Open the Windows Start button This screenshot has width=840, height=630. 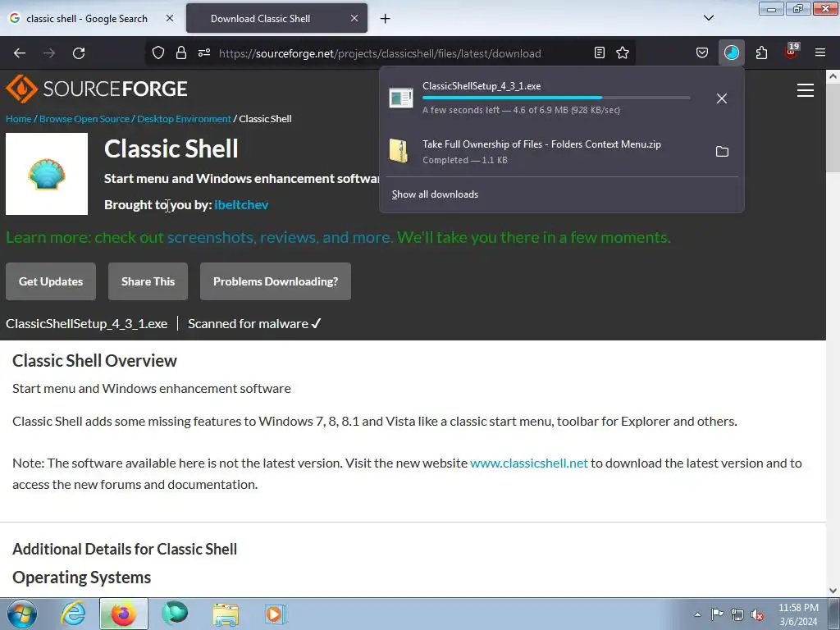point(22,614)
